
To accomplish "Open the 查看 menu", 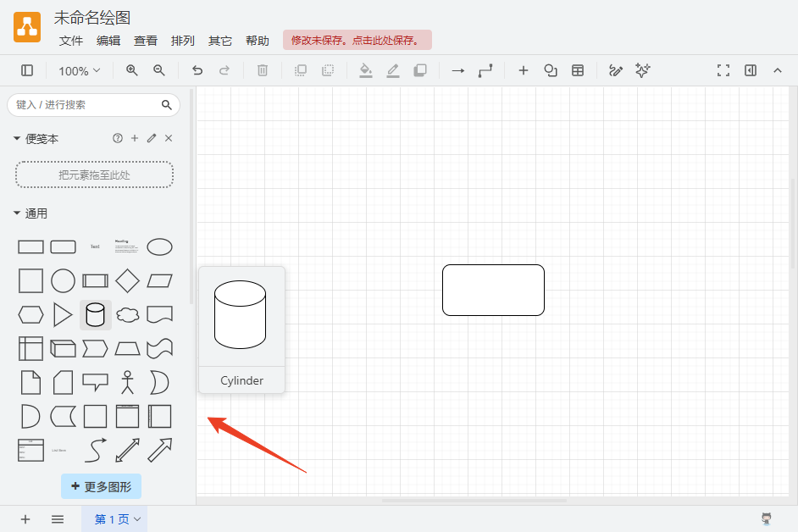I will [146, 41].
